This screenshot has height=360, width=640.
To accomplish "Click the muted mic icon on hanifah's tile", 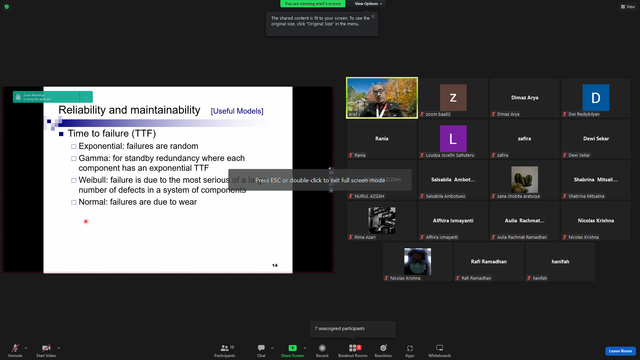I will pyautogui.click(x=529, y=278).
